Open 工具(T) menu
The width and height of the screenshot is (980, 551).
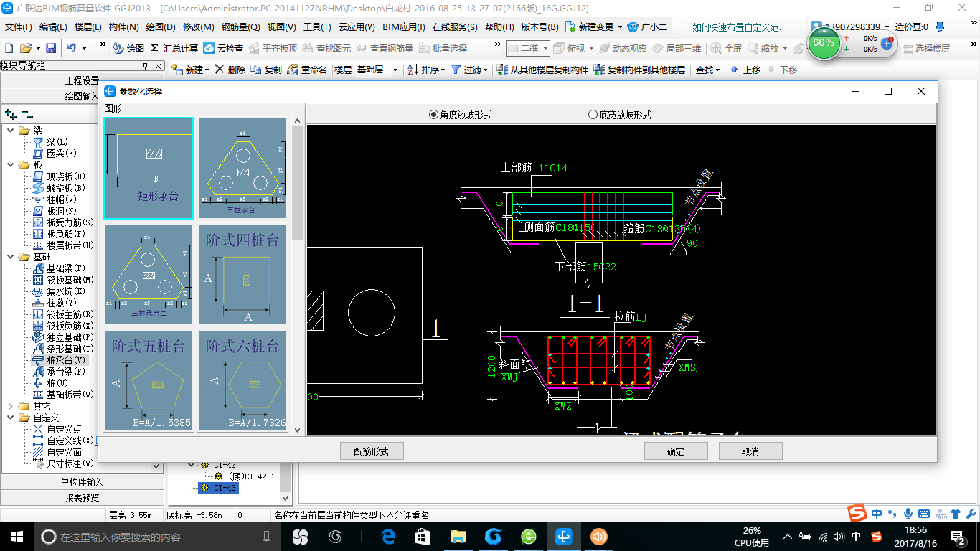317,27
